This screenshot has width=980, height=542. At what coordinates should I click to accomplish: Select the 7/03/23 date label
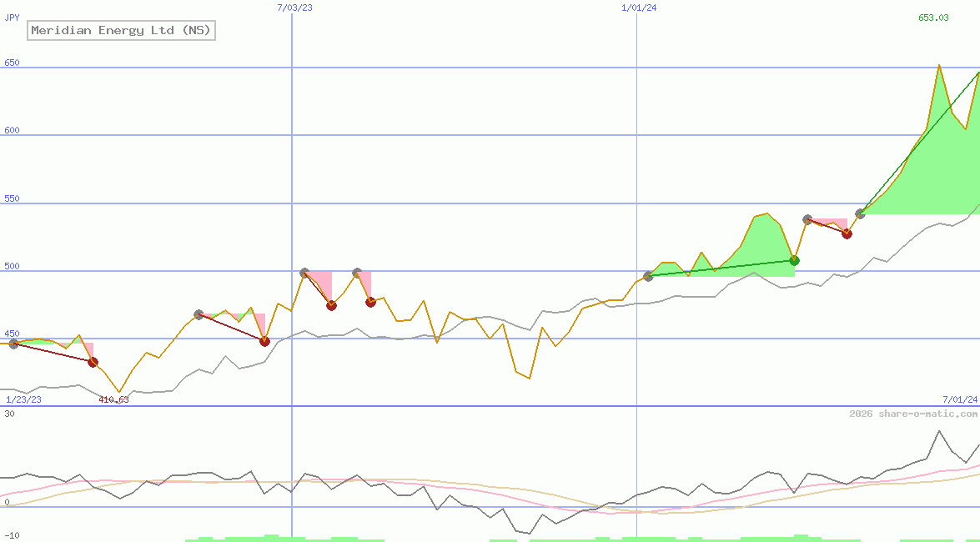[x=293, y=8]
